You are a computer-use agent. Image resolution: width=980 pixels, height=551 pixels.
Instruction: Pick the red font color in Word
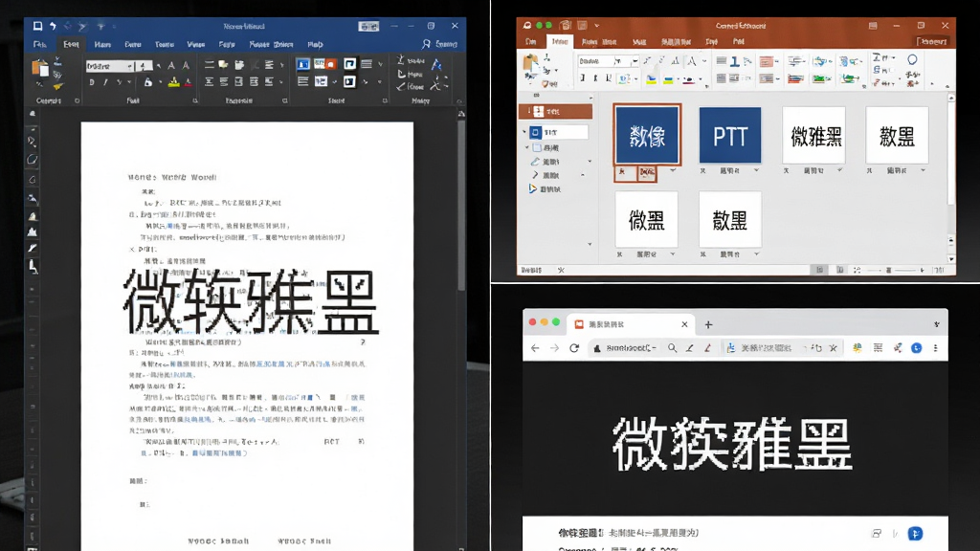[x=189, y=82]
